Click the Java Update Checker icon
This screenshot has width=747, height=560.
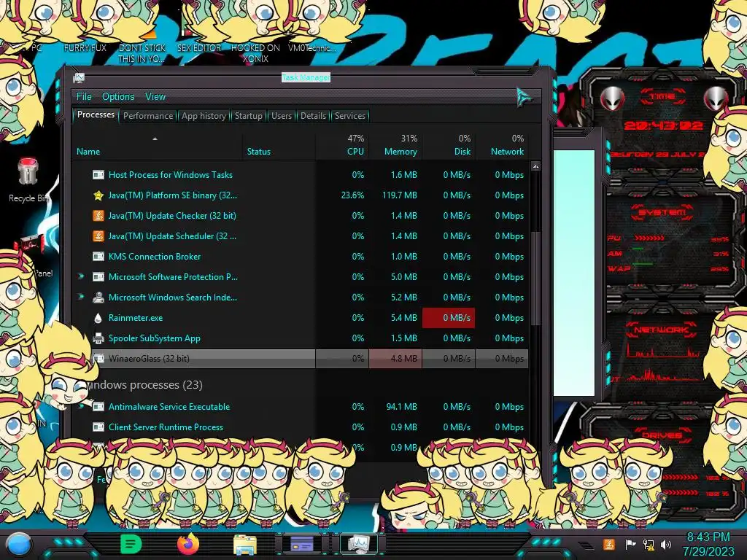point(98,216)
